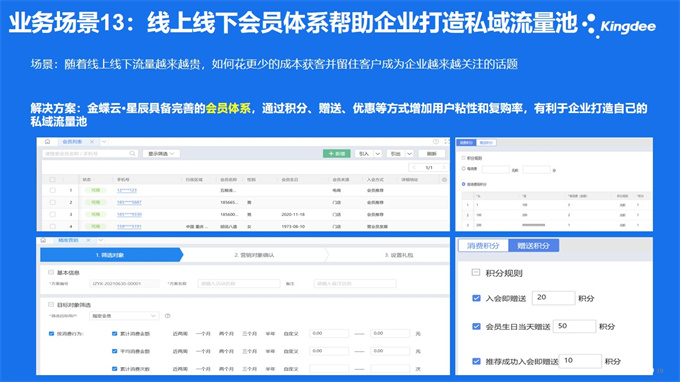Go to the next page in member list pager
This screenshot has width=680, height=382.
443,167
